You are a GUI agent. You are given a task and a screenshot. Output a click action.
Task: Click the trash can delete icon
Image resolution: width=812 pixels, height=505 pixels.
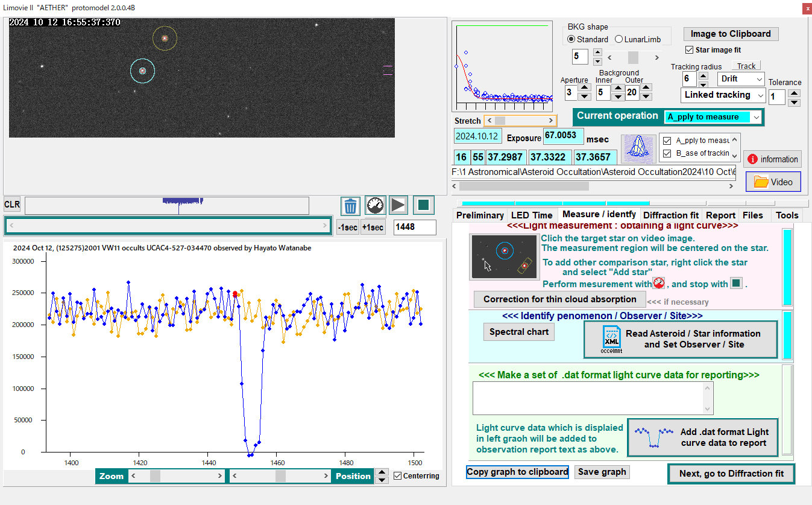point(350,206)
